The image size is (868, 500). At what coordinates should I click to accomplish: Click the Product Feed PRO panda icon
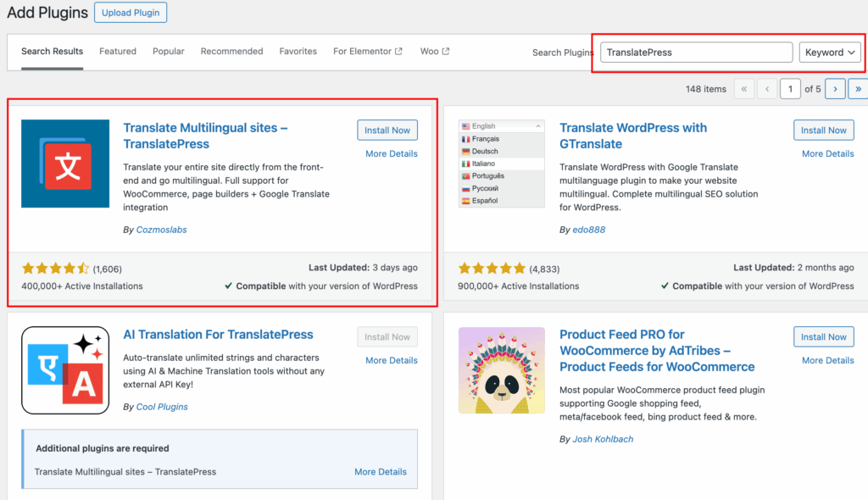coord(502,370)
